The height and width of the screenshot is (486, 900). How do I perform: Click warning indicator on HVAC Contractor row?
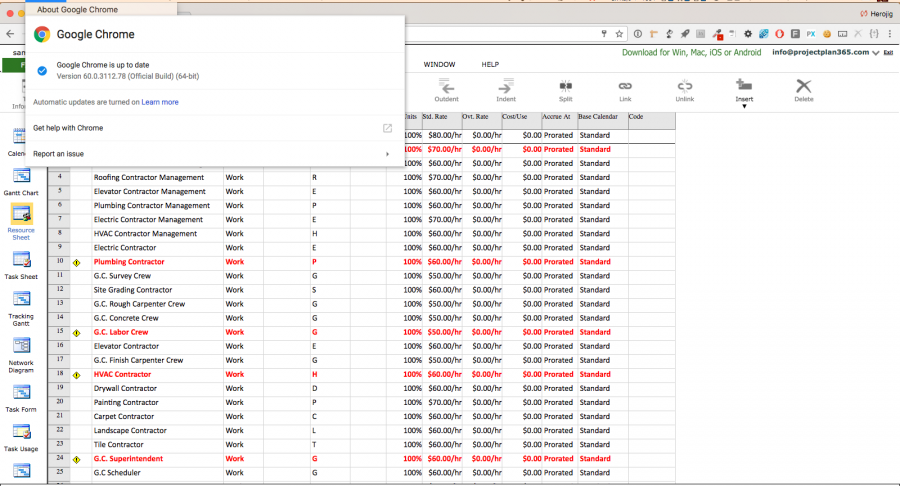pyautogui.click(x=77, y=375)
